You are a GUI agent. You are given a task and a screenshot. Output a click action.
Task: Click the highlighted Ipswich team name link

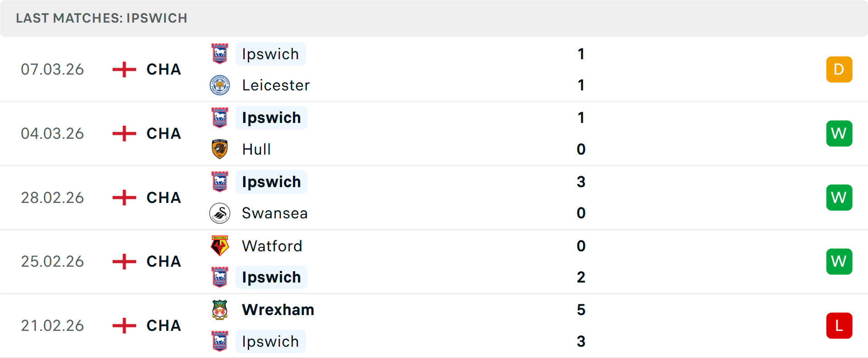tap(270, 53)
